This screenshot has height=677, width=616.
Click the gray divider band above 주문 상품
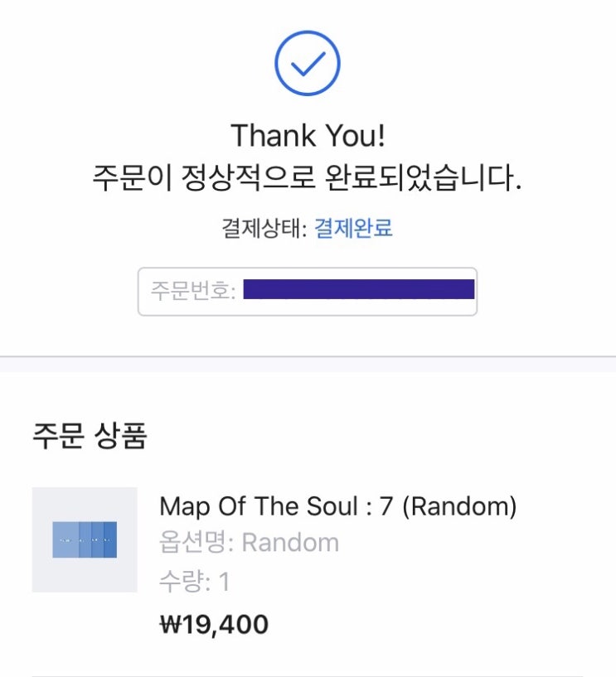(308, 364)
